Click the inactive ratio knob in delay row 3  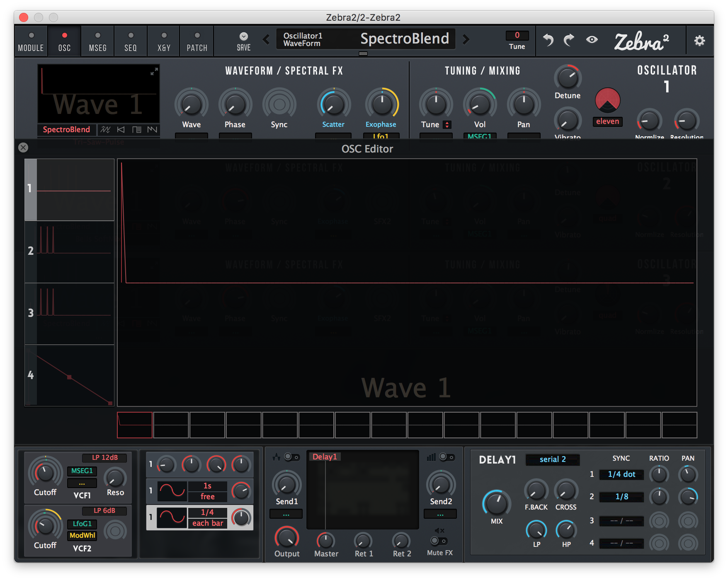click(659, 521)
